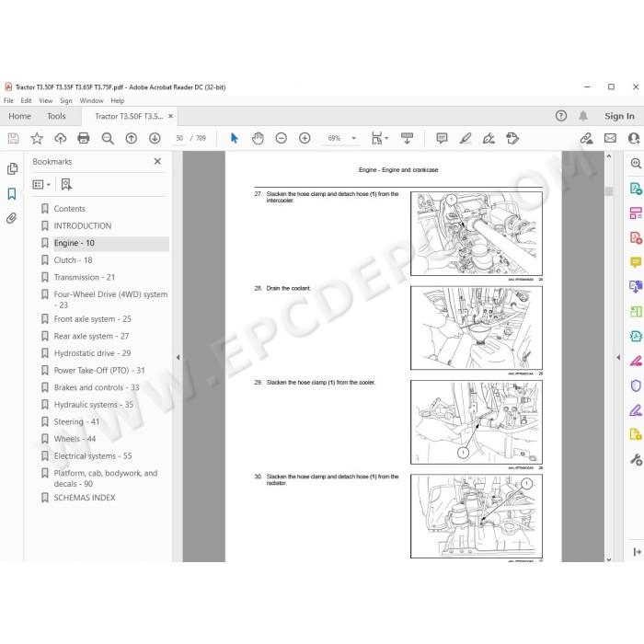Click the upload to cloud icon
This screenshot has width=644, height=644.
61,138
